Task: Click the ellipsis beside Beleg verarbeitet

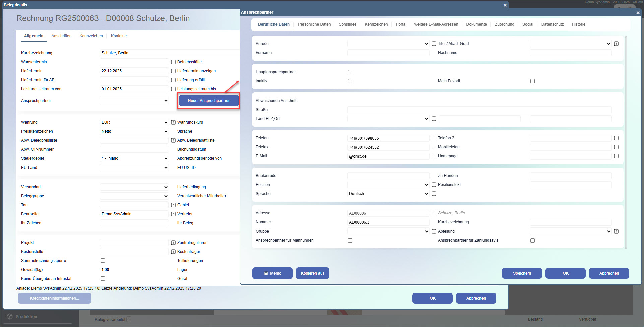Action: (129, 319)
